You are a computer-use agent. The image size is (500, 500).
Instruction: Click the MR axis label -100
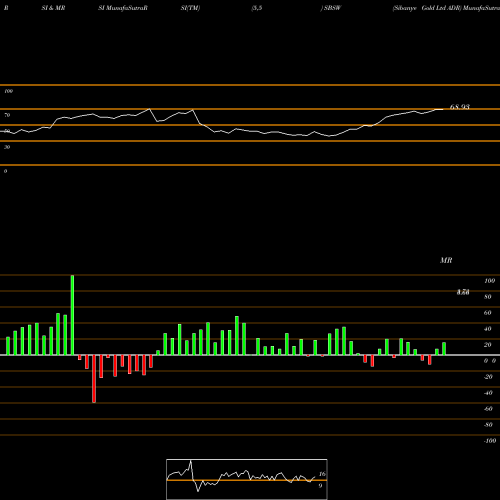pos(490,441)
